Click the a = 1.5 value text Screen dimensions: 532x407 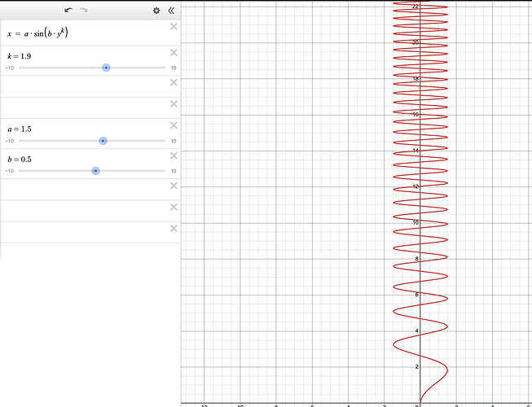(20, 129)
